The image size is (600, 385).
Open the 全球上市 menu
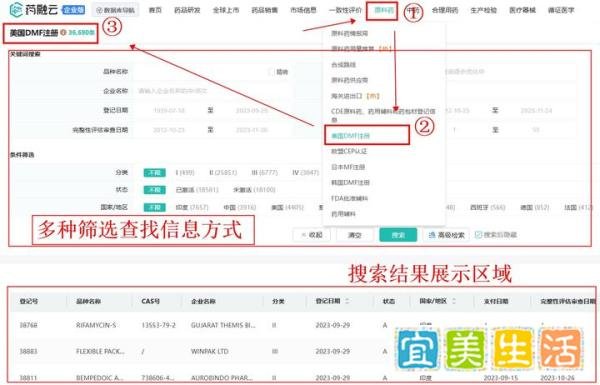pos(226,10)
